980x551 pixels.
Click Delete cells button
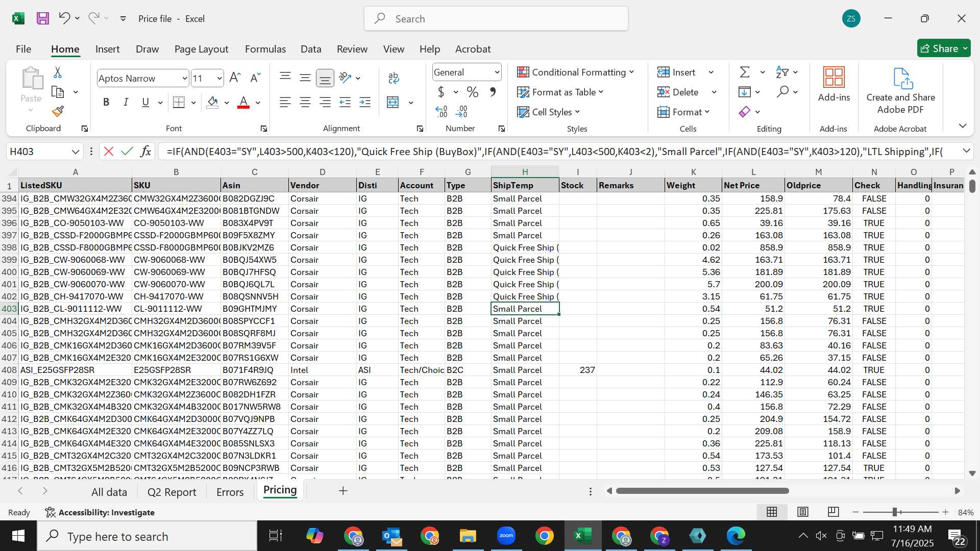678,92
